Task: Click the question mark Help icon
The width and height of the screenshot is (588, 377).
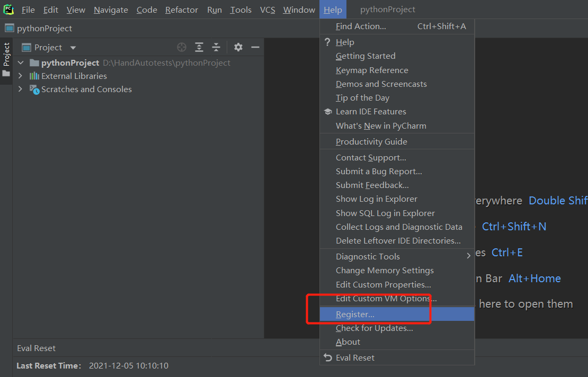Action: click(327, 42)
